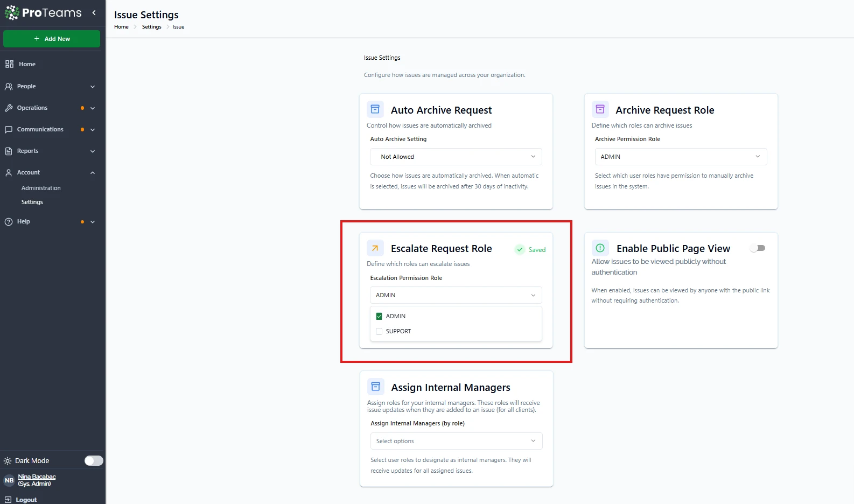This screenshot has height=504, width=854.
Task: Click the green Add New button
Action: click(x=52, y=39)
